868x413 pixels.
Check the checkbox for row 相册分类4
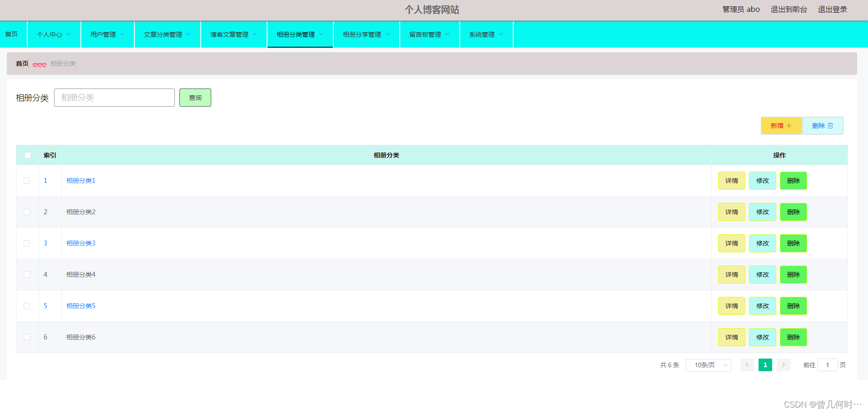coord(27,275)
